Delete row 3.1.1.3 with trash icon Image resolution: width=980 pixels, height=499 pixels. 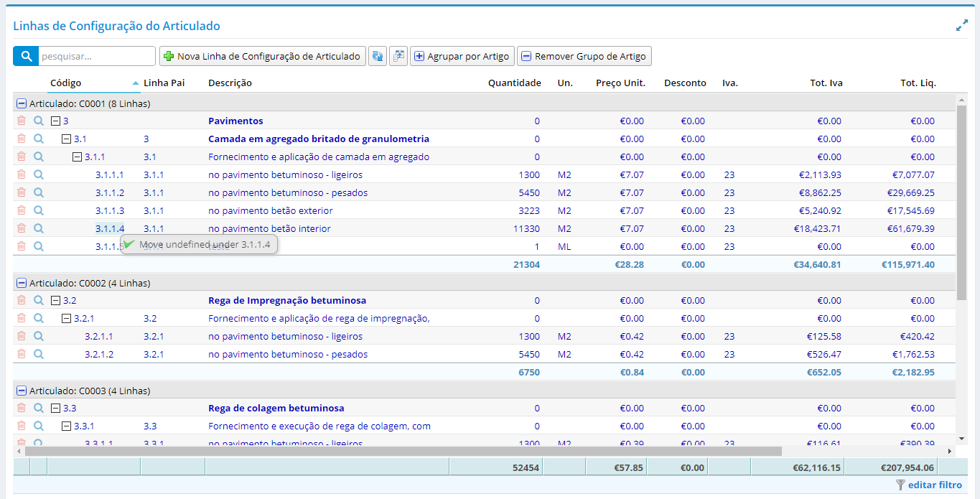(22, 210)
